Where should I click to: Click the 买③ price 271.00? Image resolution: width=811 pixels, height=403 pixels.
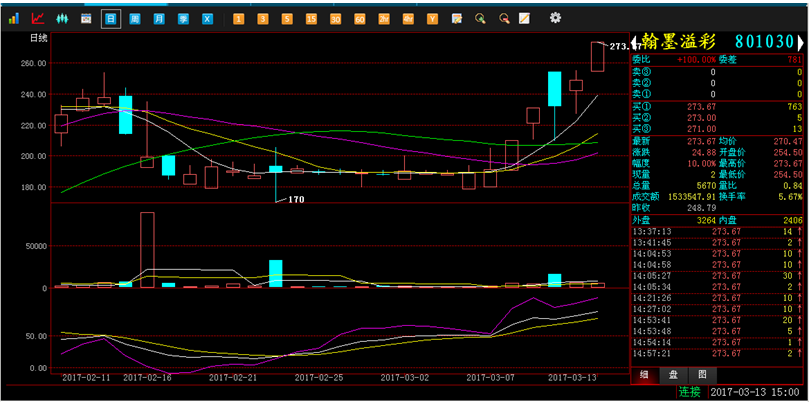701,129
